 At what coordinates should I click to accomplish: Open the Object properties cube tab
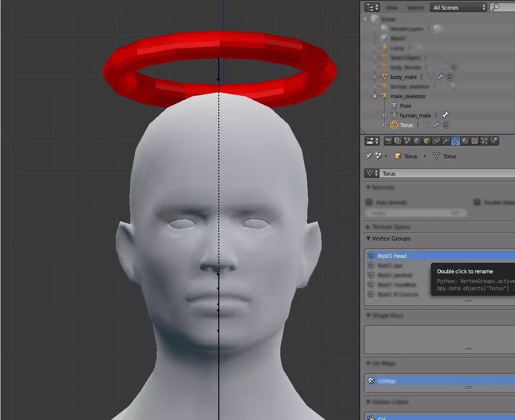426,141
